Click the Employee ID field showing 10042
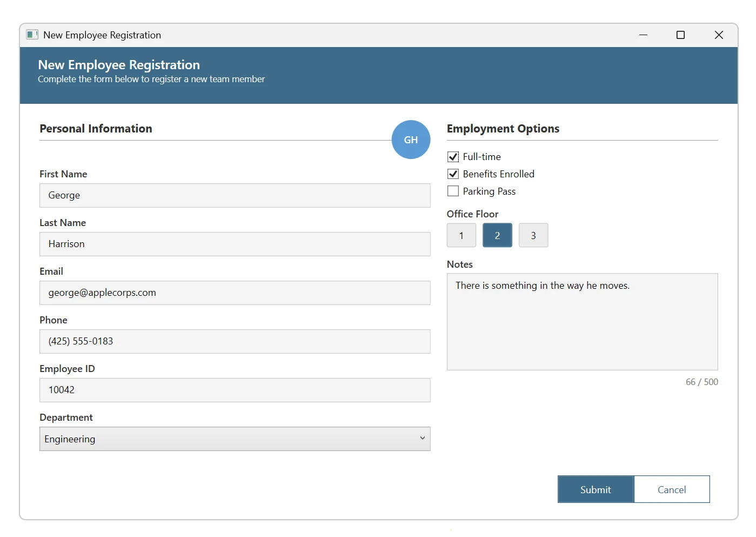 tap(235, 390)
